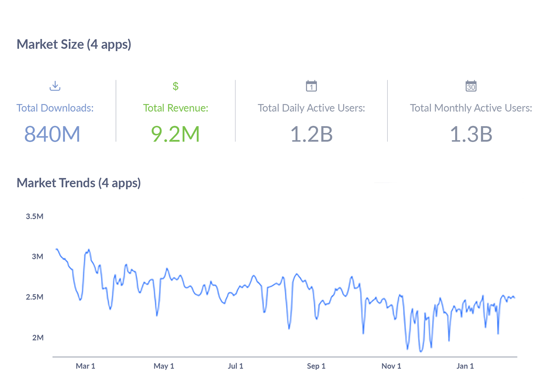Select the Total Daily Active Users label
Screen dimensions: 546x392
(x=311, y=108)
